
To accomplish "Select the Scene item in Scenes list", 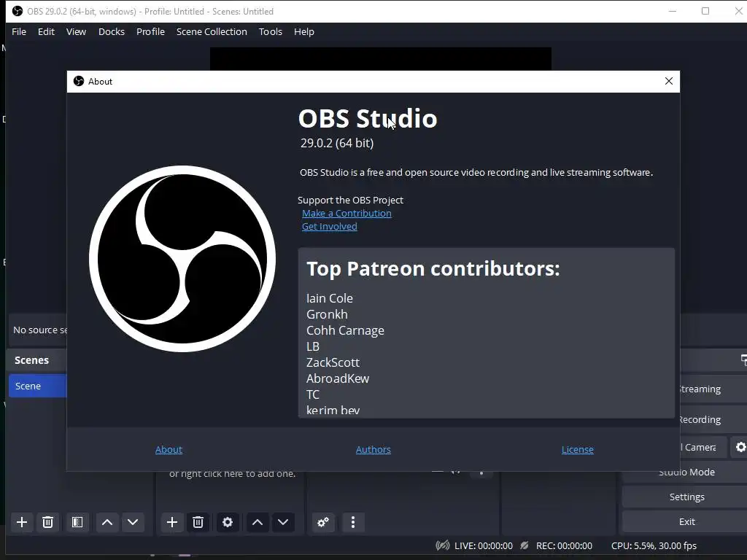I will coord(38,386).
